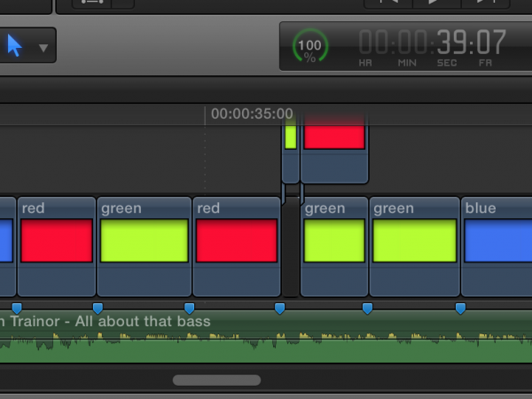
Task: Click the marker beneath the right blue clip's start
Action: pos(460,309)
